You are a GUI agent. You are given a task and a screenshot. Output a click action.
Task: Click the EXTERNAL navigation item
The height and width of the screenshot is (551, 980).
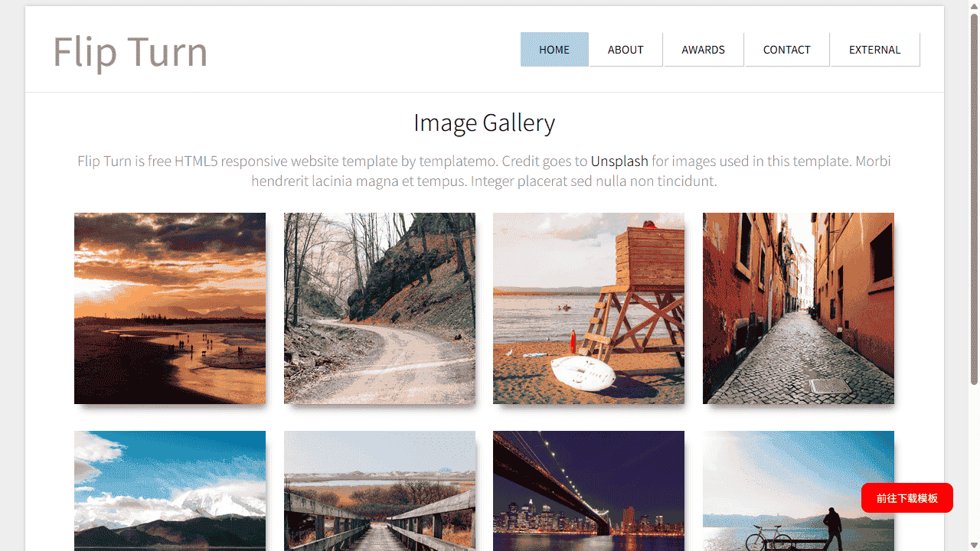pyautogui.click(x=874, y=50)
